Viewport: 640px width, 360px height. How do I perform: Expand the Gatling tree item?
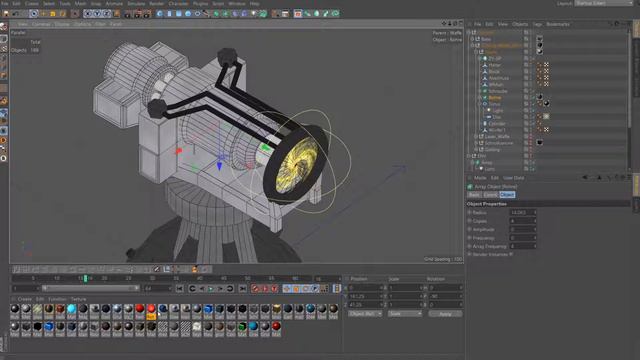tap(476, 150)
